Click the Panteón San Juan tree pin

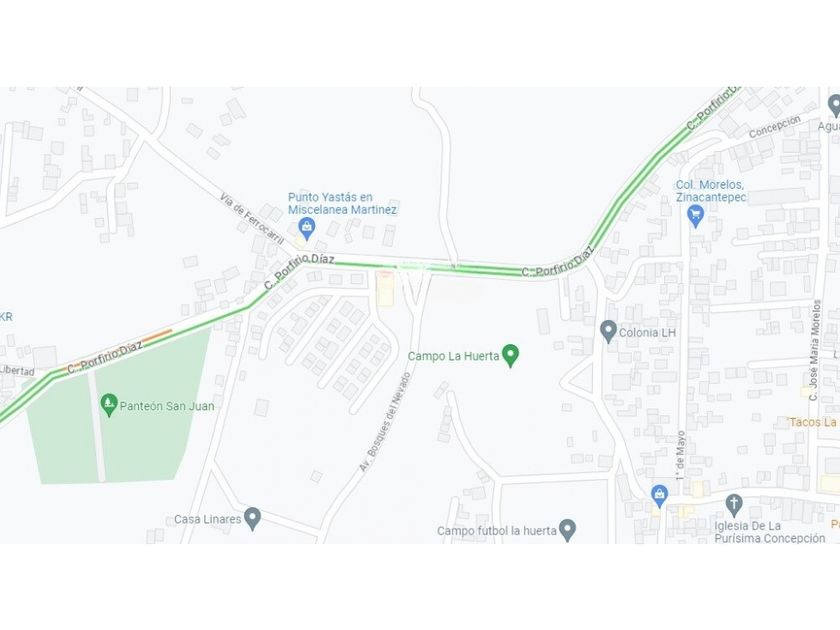pos(109,406)
